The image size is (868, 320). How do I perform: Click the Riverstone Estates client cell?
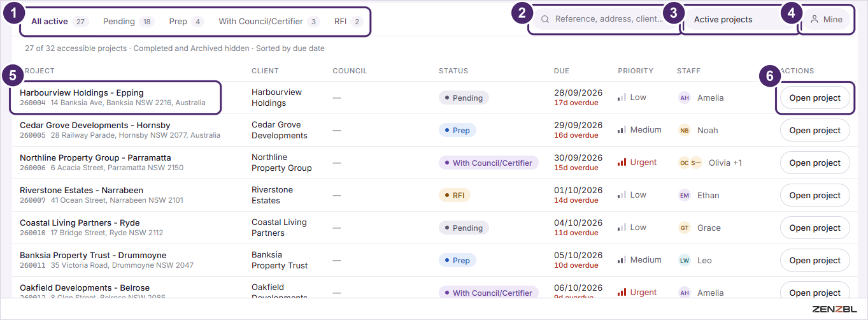[273, 195]
